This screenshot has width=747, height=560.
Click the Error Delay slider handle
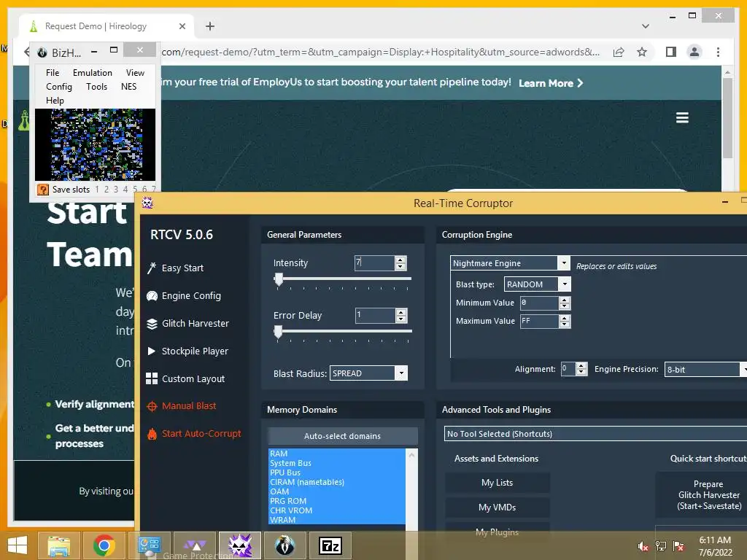[x=278, y=332]
